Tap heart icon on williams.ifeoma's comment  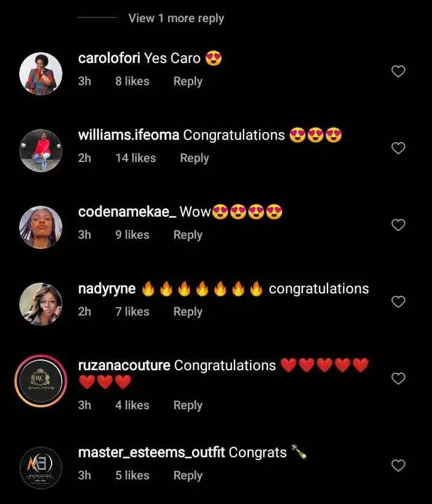398,148
